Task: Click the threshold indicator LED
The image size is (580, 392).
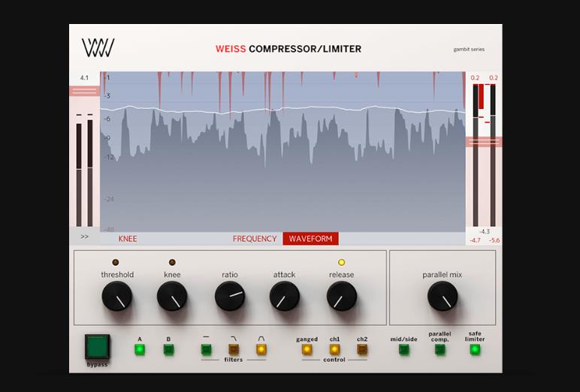Action: (116, 262)
